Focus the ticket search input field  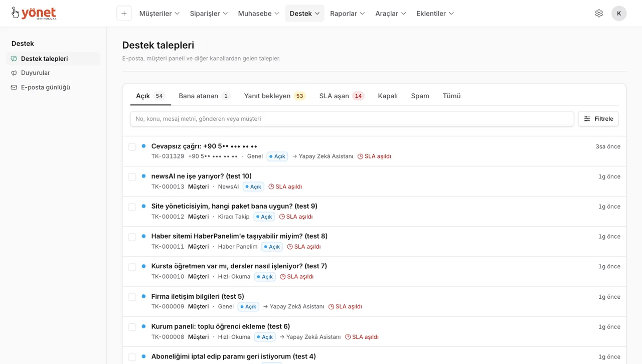[352, 119]
